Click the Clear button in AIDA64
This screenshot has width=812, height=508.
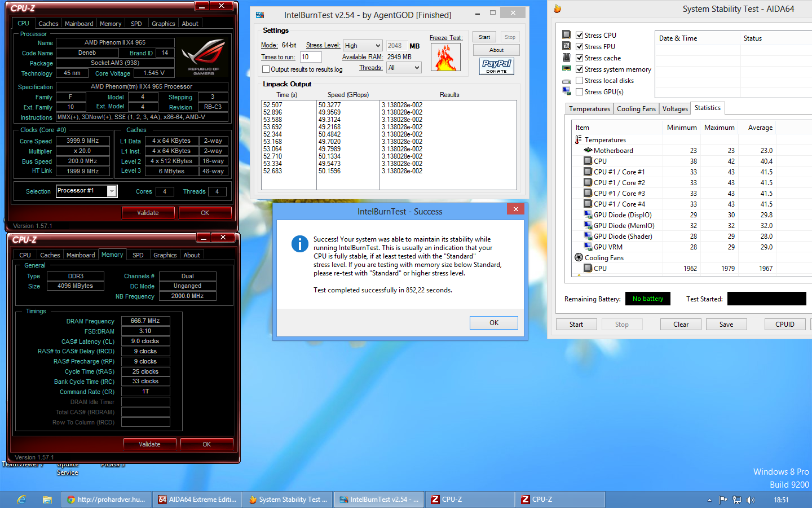[x=681, y=325]
